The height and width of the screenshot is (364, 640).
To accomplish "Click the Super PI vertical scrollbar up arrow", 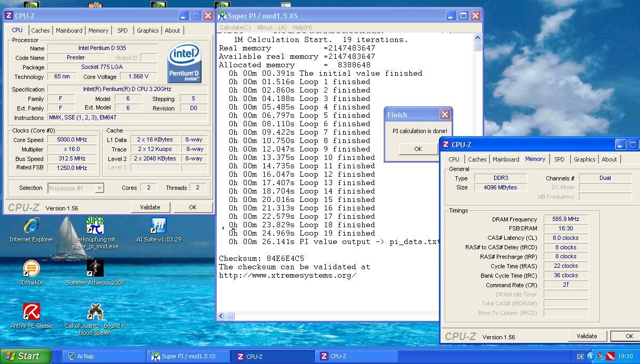I will 477,38.
